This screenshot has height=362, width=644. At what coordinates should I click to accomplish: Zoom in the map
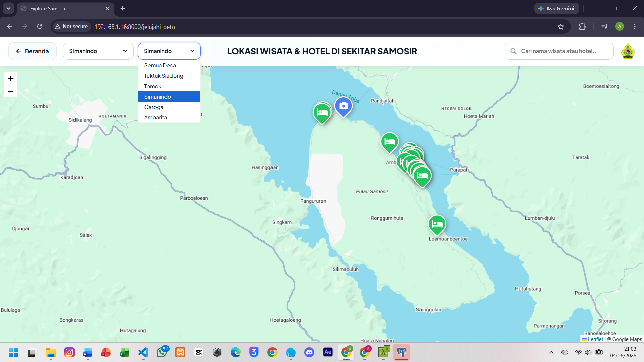11,79
